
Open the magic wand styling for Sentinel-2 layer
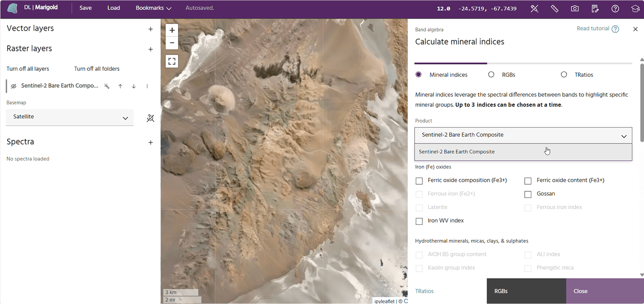pos(107,86)
